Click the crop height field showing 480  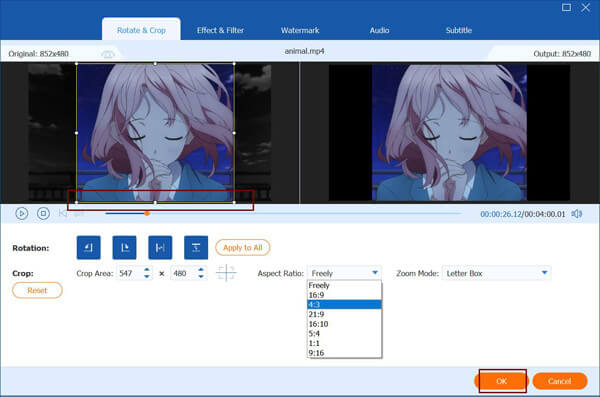(184, 273)
